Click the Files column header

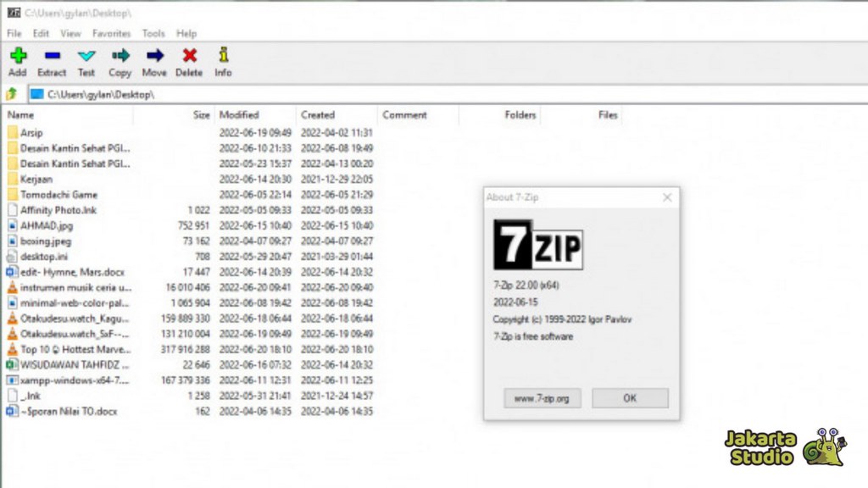581,115
